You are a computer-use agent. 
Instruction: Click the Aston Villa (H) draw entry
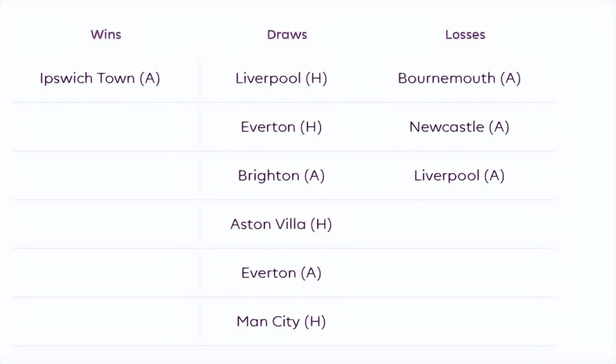281,224
